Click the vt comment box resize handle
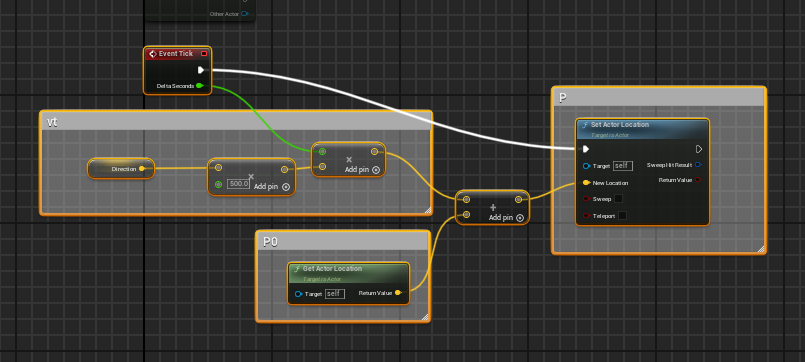Screen dimensions: 805x362 tap(427, 210)
